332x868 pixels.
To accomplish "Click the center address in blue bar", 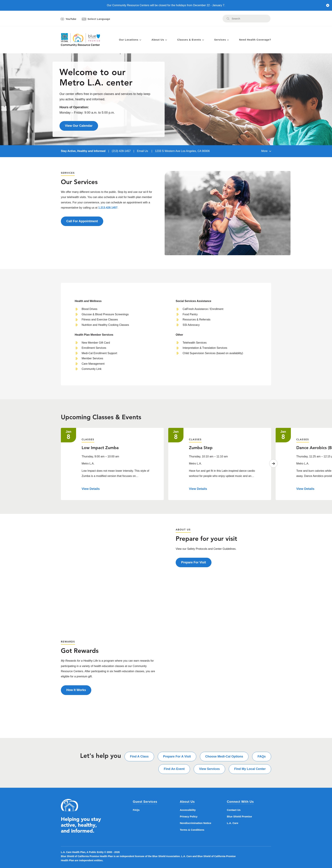I will point(182,151).
